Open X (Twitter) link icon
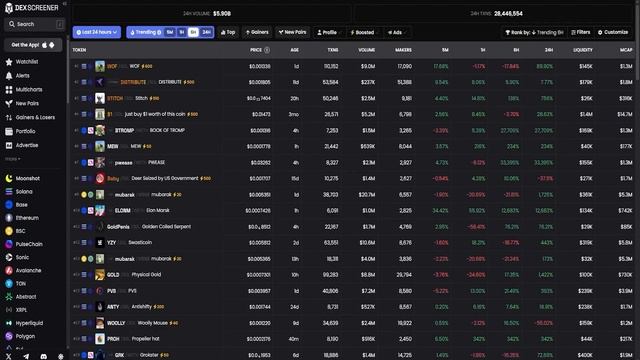Image resolution: width=640 pixels, height=360 pixels. tap(9, 356)
